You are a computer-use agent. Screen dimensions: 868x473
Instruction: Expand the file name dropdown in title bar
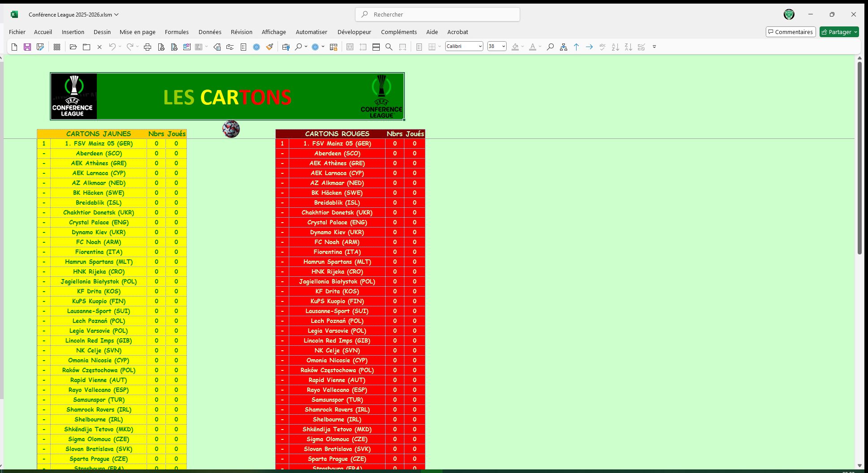(x=117, y=14)
